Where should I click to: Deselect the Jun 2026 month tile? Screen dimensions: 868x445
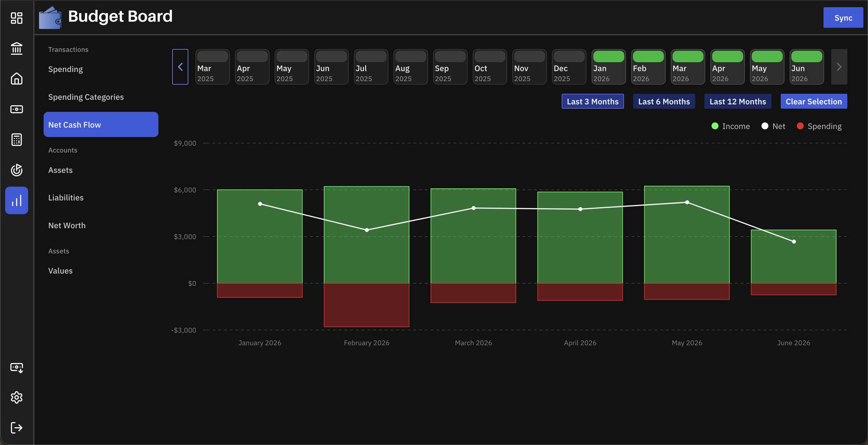pyautogui.click(x=807, y=67)
